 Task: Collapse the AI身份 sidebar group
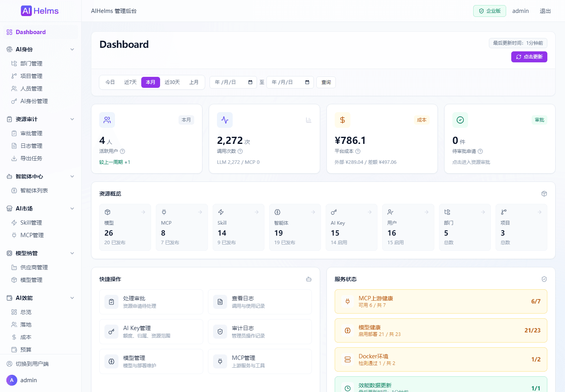point(72,49)
